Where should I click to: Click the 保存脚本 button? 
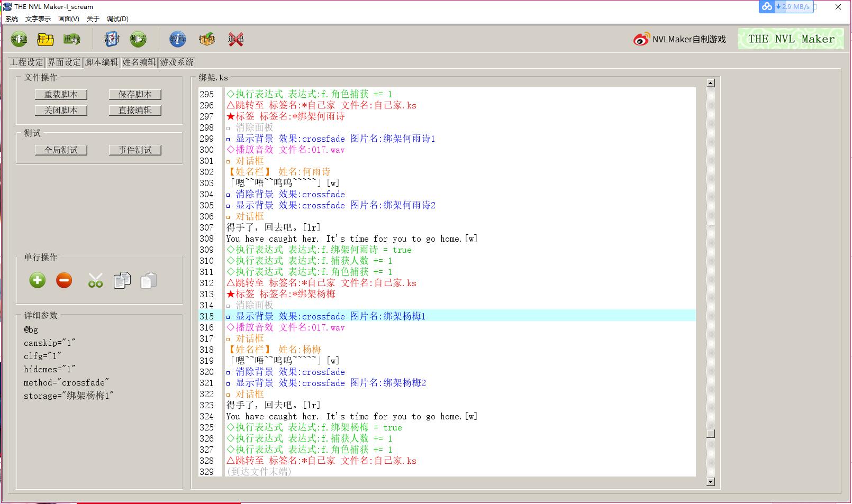pyautogui.click(x=135, y=95)
